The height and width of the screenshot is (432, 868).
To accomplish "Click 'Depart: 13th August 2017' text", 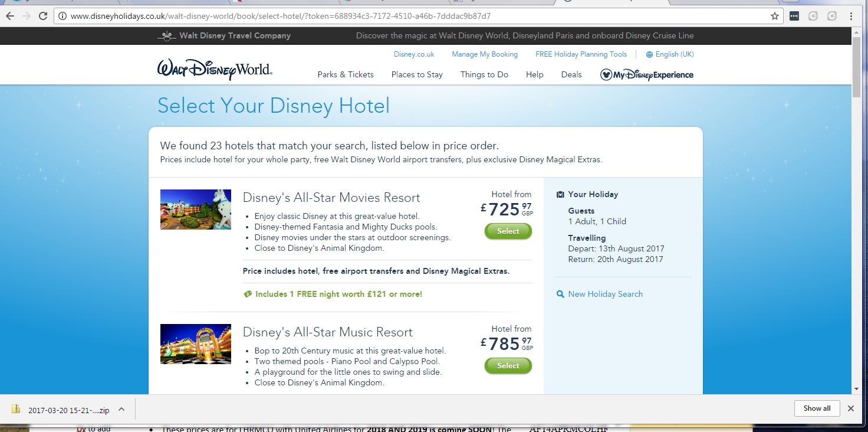I will click(x=616, y=248).
